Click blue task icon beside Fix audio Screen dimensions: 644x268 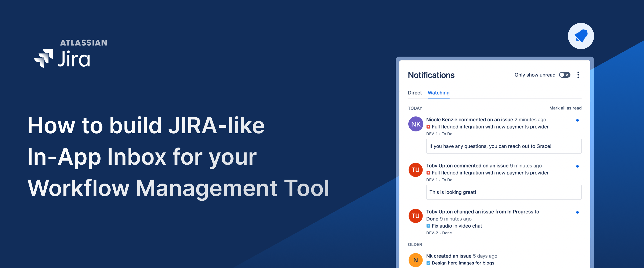coord(428,226)
